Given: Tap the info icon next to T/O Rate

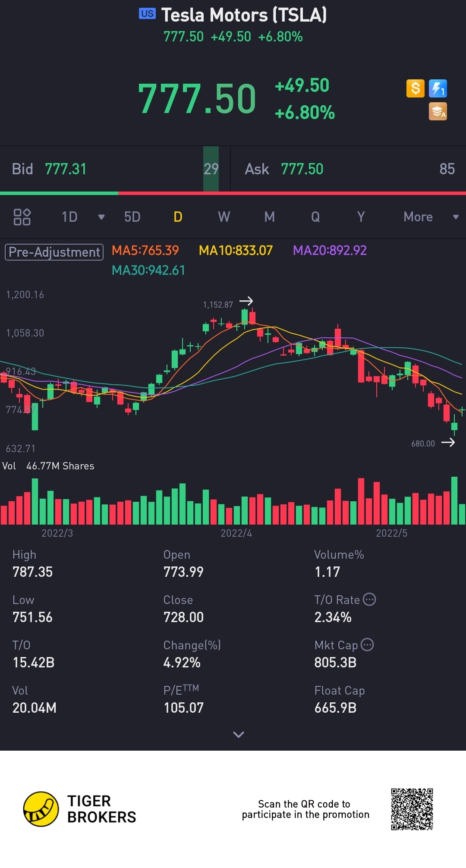Looking at the screenshot, I should coord(369,599).
